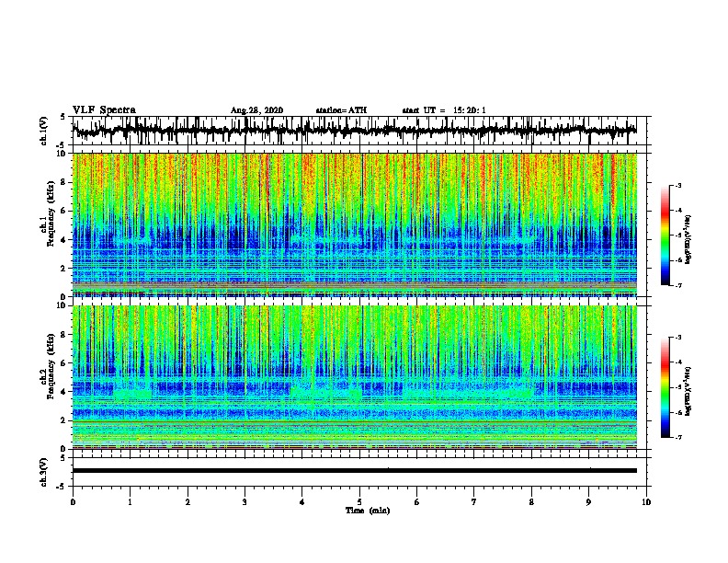Screen dimensions: 728x563
Task: Click the '10' kHz tick of ch.2 spectrogram
Action: click(62, 305)
